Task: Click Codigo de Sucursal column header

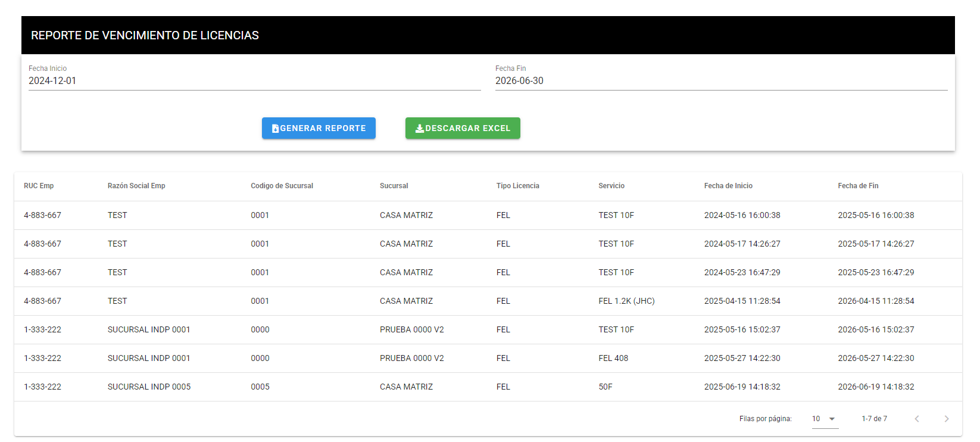Action: tap(282, 186)
